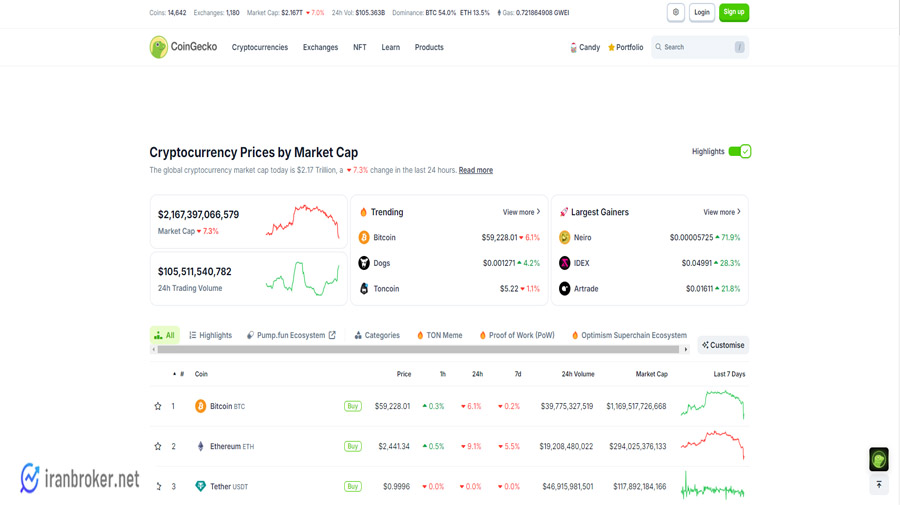Click Toncoin icon in Trending card
The height and width of the screenshot is (505, 900).
364,289
